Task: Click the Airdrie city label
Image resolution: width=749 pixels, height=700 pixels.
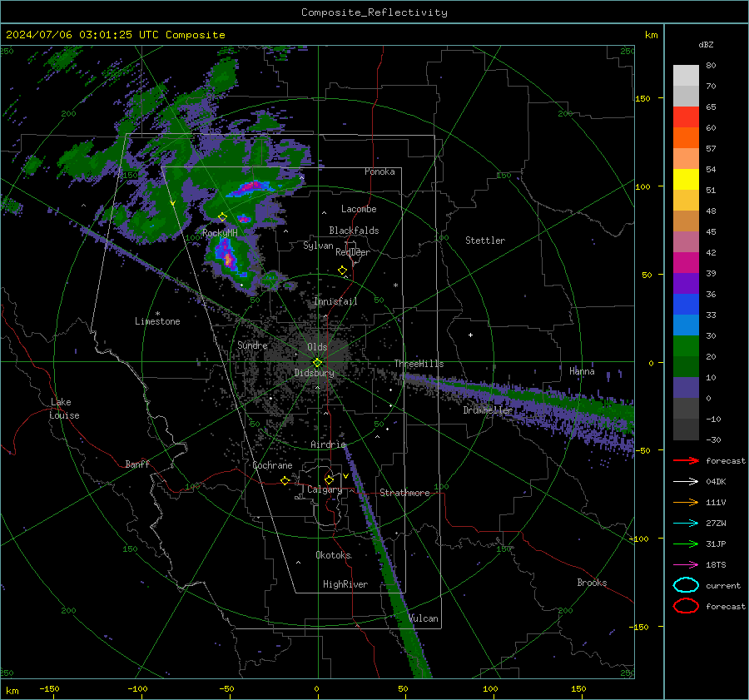Action: click(x=328, y=444)
